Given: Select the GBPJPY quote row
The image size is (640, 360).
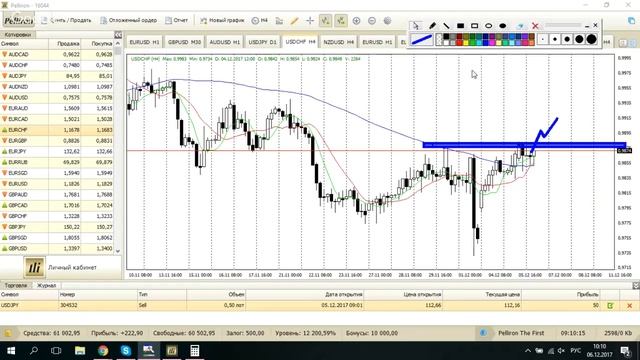Looking at the screenshot, I should click(57, 227).
